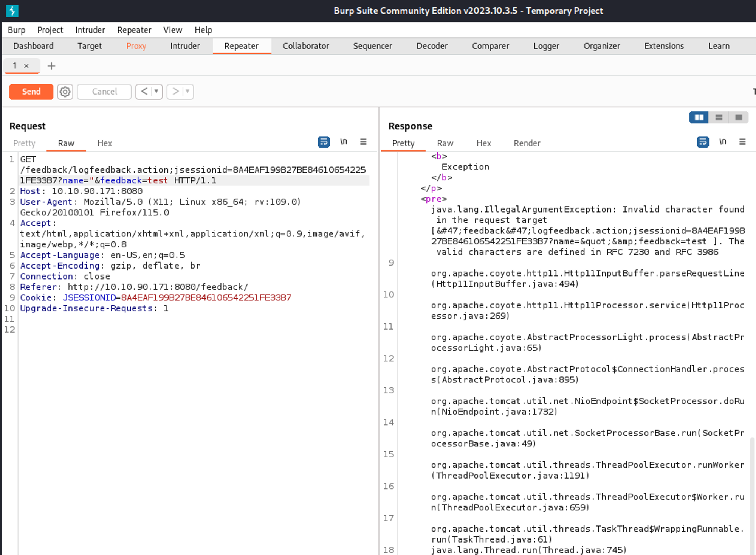Toggle word wrap in Response panel

(703, 142)
